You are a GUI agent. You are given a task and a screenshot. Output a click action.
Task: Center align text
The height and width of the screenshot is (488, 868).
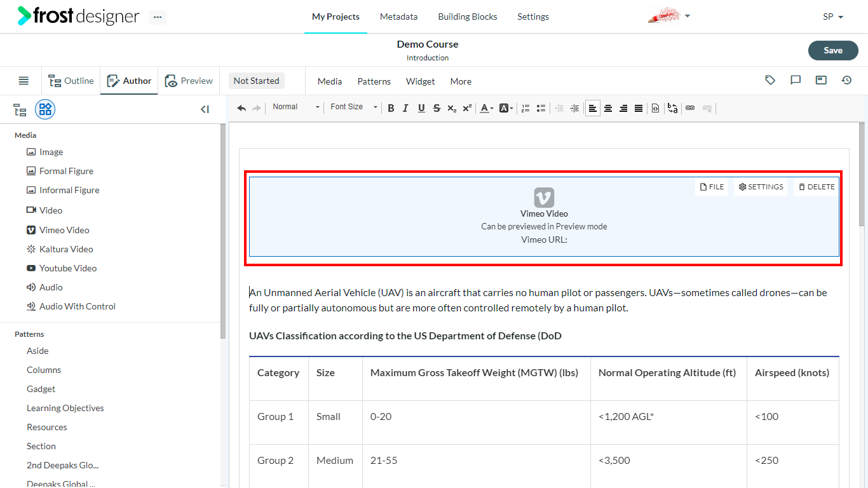point(608,108)
